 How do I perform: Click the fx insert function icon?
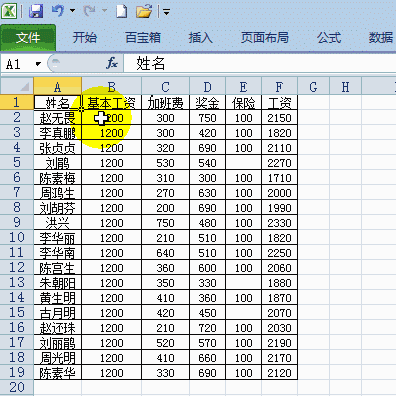coord(112,63)
